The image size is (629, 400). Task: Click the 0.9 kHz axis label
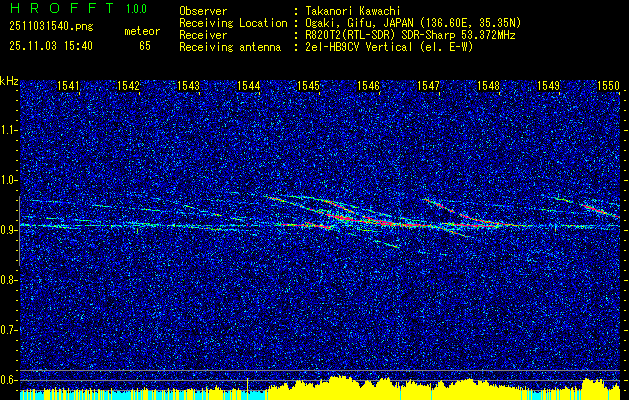pos(8,230)
